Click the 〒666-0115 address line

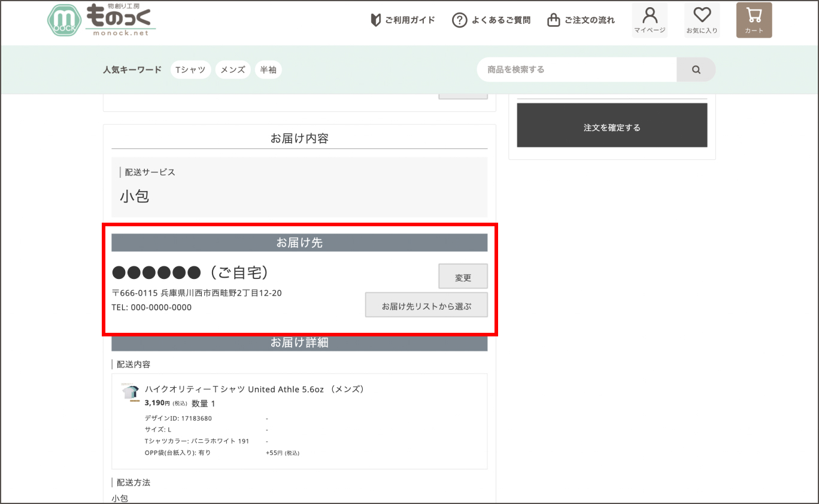click(x=196, y=293)
